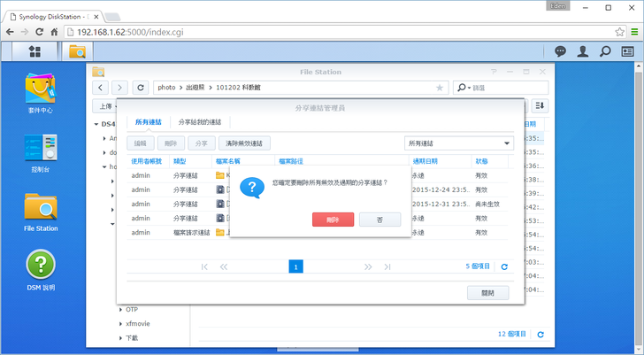The width and height of the screenshot is (644, 355).
Task: Confirm deletion with the red 刪除 button
Action: click(x=333, y=219)
